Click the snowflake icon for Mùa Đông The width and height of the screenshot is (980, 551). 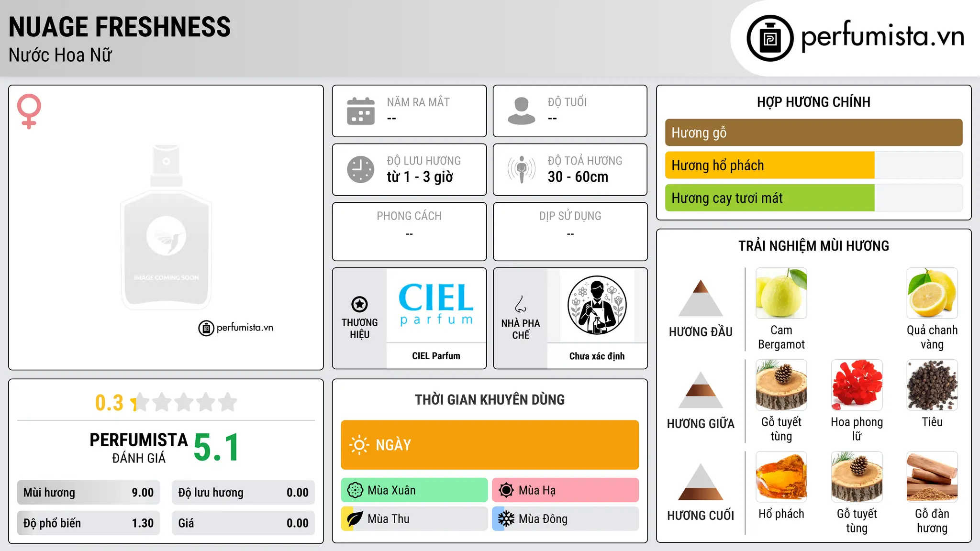pos(506,519)
